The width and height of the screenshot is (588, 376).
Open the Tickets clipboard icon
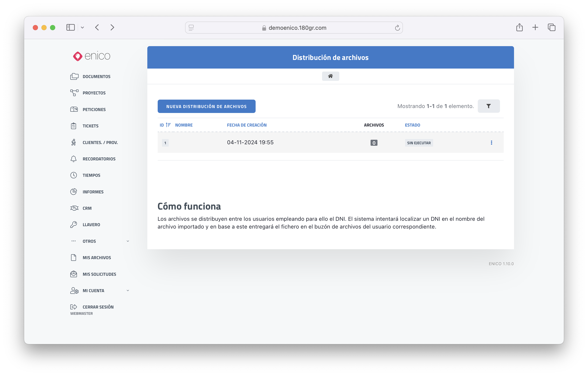(x=74, y=126)
